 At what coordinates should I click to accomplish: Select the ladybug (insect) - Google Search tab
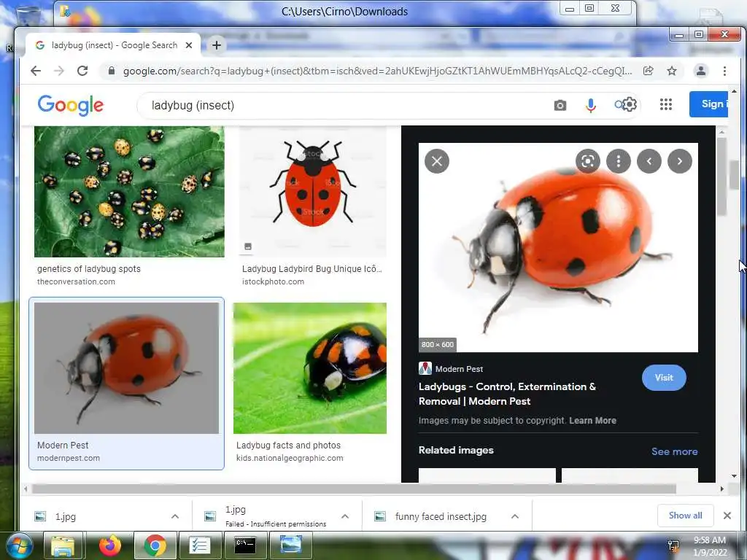(x=115, y=45)
